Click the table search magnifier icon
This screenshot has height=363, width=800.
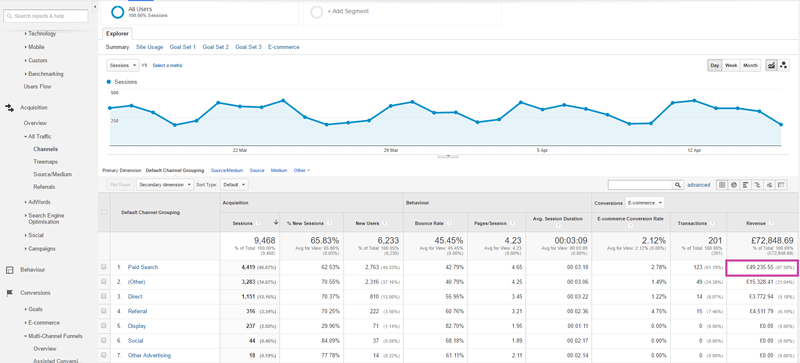678,185
